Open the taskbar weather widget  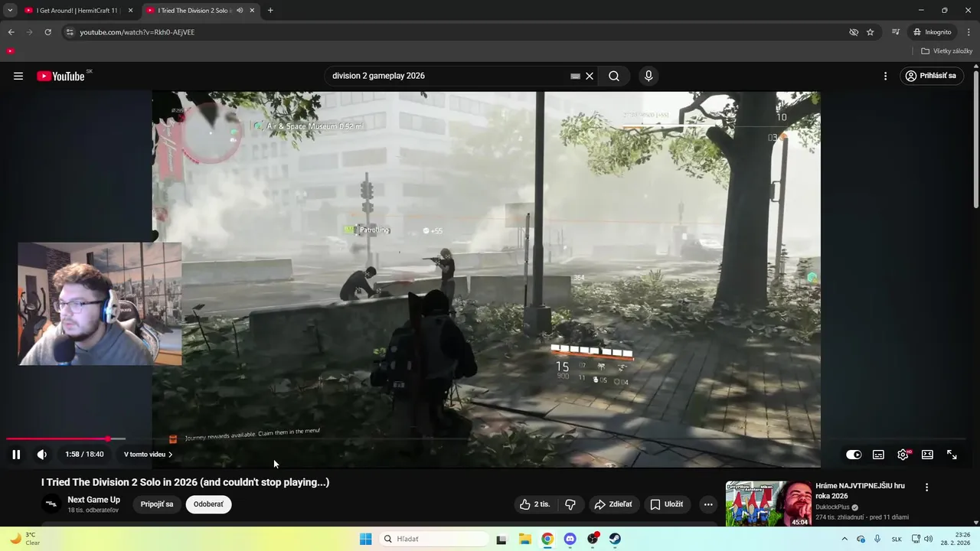coord(24,539)
